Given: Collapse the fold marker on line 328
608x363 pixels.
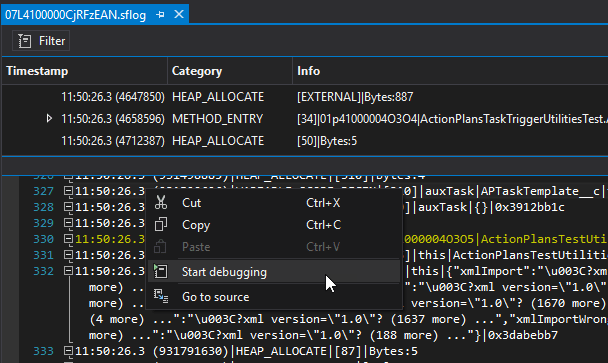Looking at the screenshot, I should coord(68,207).
